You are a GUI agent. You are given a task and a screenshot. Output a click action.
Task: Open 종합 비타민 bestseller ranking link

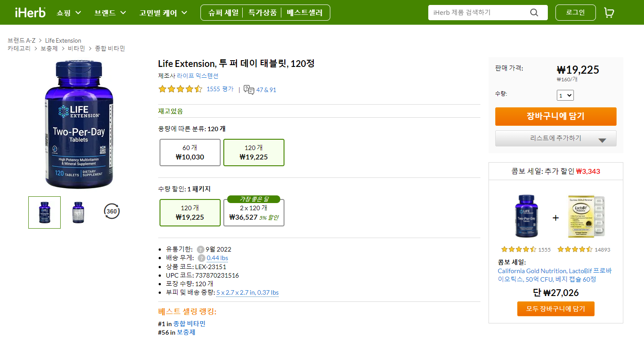189,323
